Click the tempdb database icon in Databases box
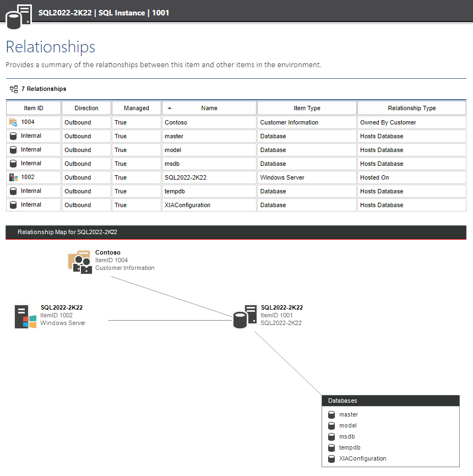Viewport: 473px width, 476px height. click(x=331, y=448)
